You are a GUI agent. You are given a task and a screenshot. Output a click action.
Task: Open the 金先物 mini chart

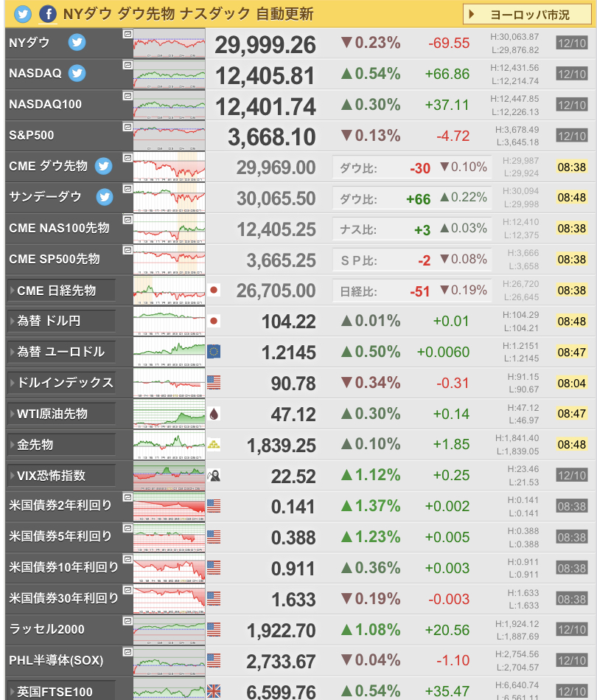(169, 445)
